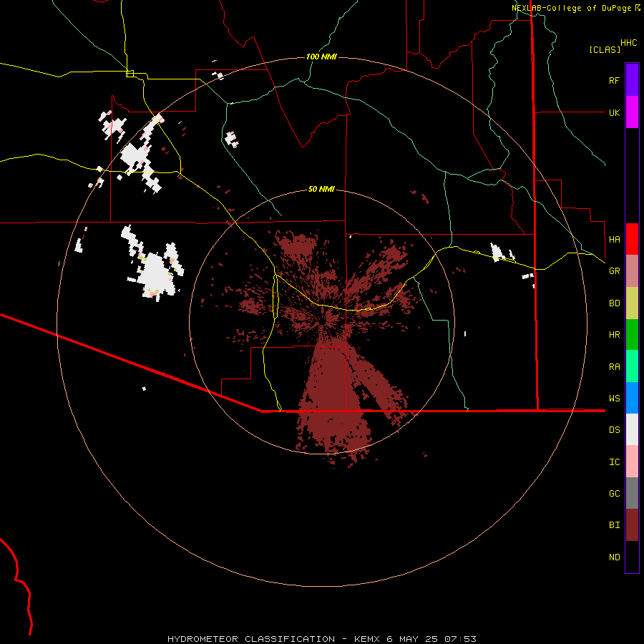
Task: Click the [CLAS] units label
Action: [x=605, y=49]
